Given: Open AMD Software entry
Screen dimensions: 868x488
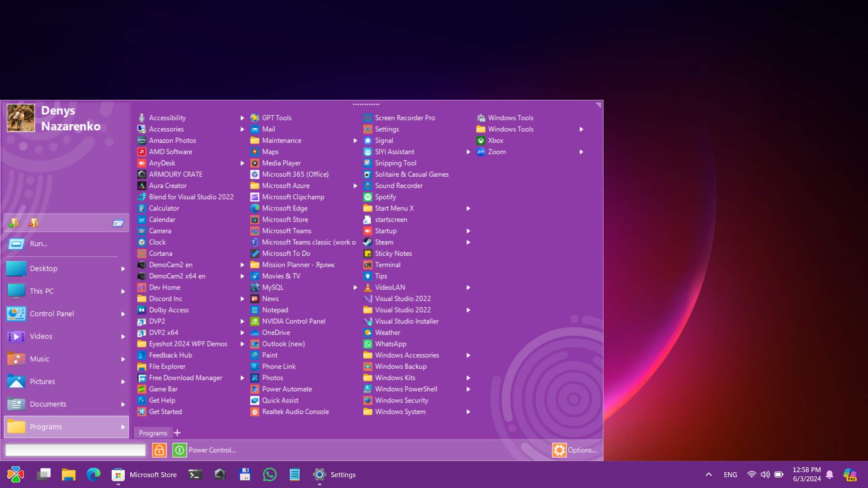Looking at the screenshot, I should click(x=165, y=152).
